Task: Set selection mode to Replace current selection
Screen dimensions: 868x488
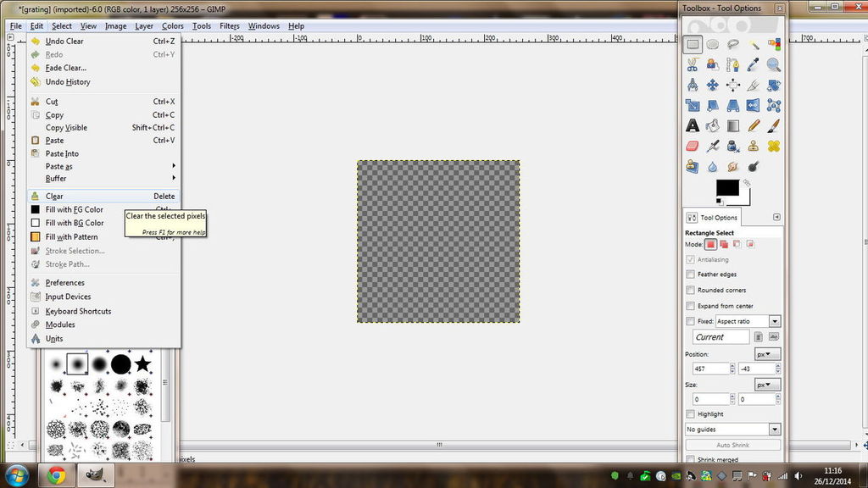Action: click(711, 244)
